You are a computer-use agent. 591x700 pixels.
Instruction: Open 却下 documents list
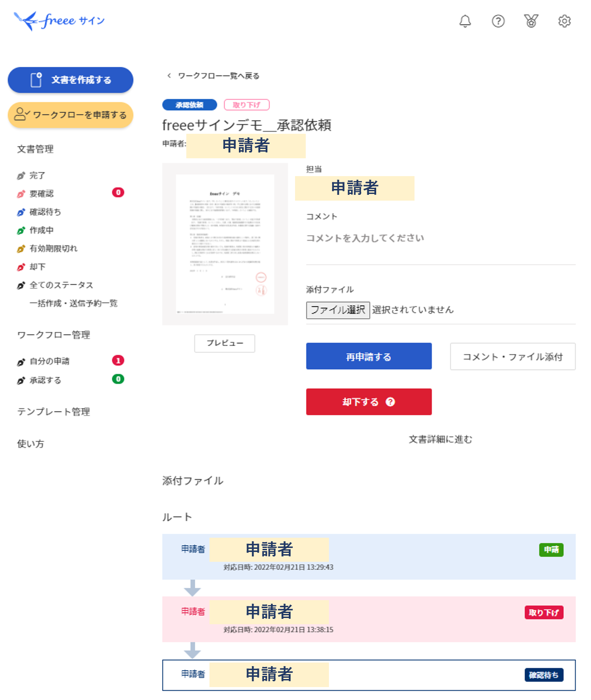pos(37,267)
